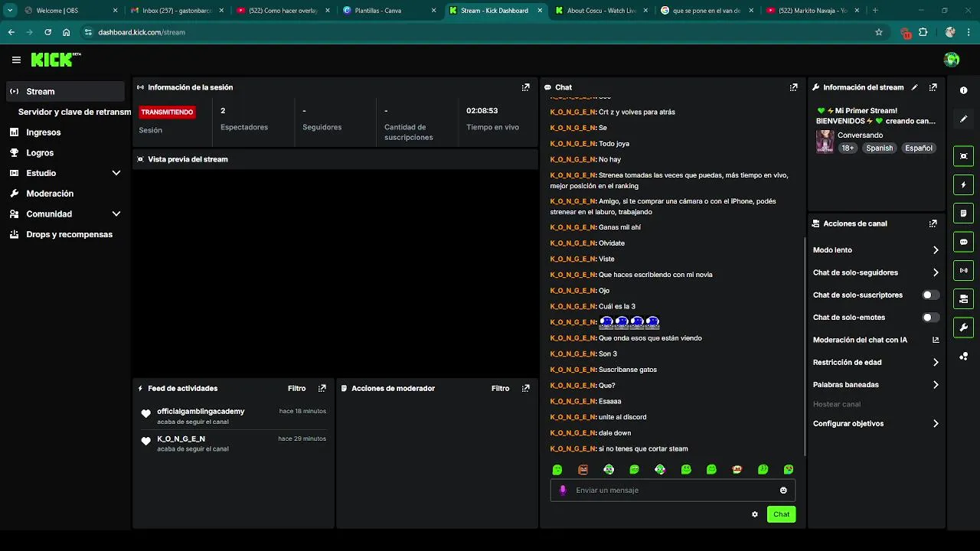
Task: Toggle the channel actions icon in the right rail
Action: pyautogui.click(x=963, y=298)
